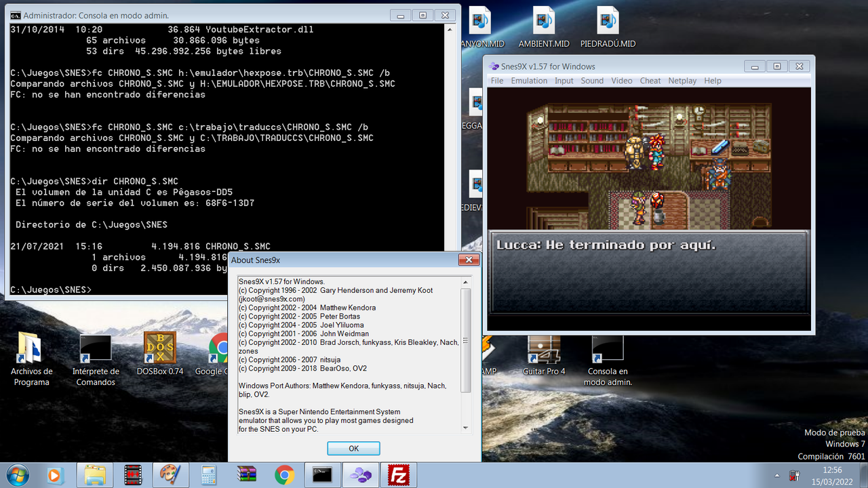Show hidden system tray icons
868x488 pixels.
[777, 475]
